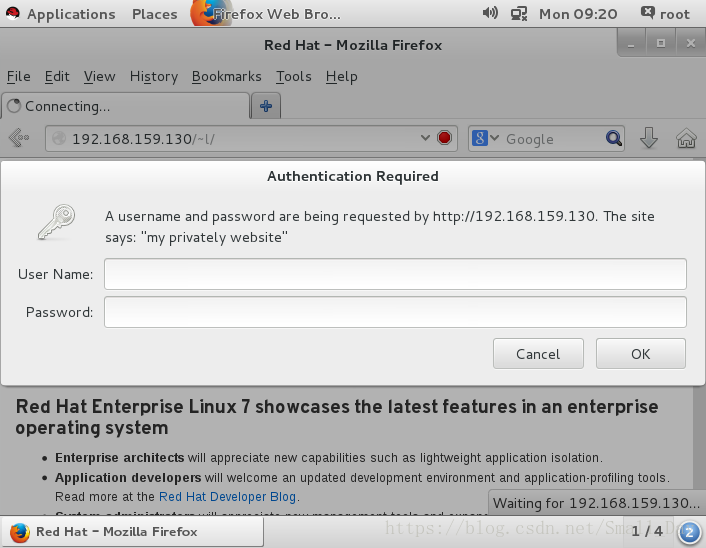Viewport: 706px width, 548px height.
Task: Expand the URL history dropdown arrow
Action: [425, 138]
